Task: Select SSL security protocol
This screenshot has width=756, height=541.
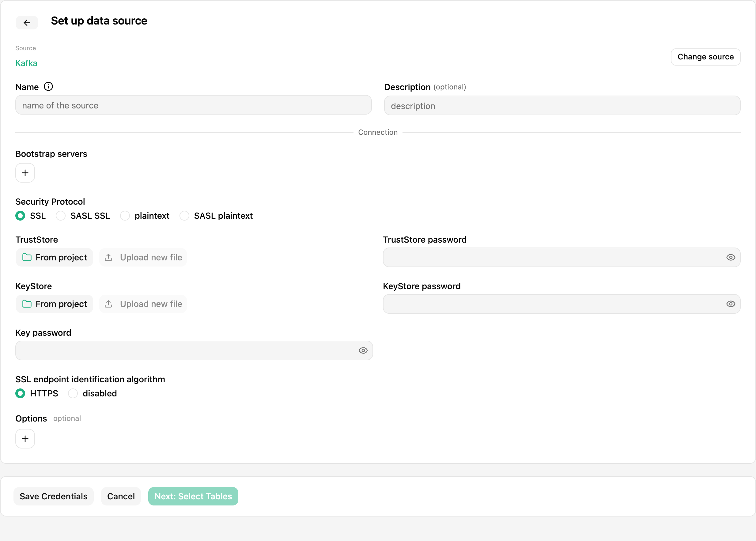Action: click(x=20, y=216)
